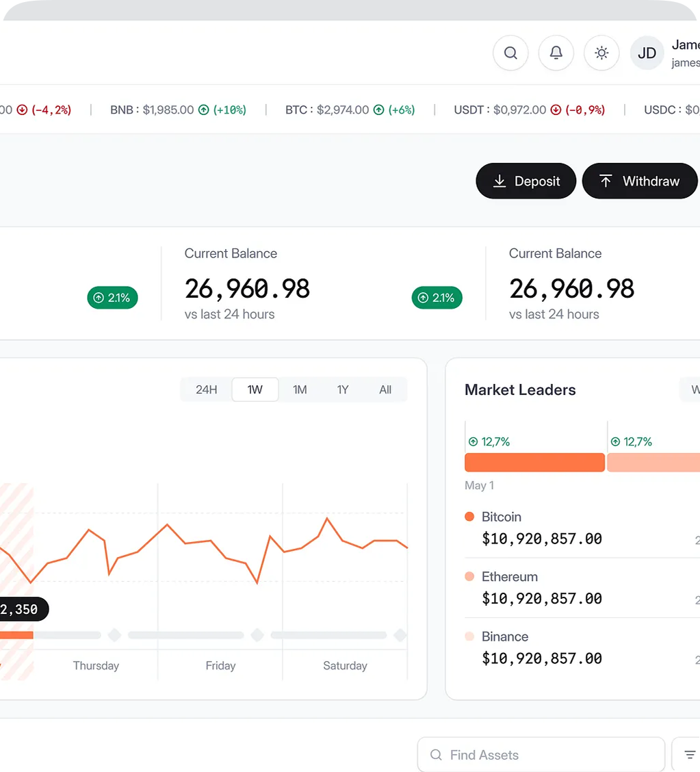Viewport: 700px width, 772px height.
Task: Select the 1Y chart range option
Action: [x=342, y=389]
